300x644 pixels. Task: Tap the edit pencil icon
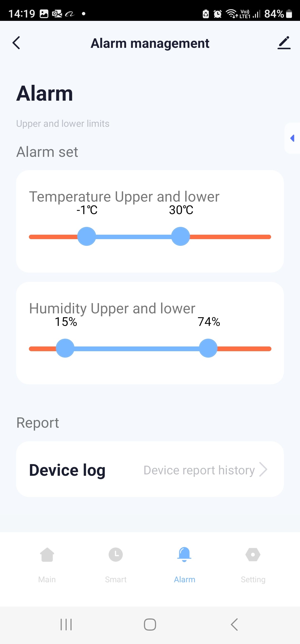[x=284, y=43]
